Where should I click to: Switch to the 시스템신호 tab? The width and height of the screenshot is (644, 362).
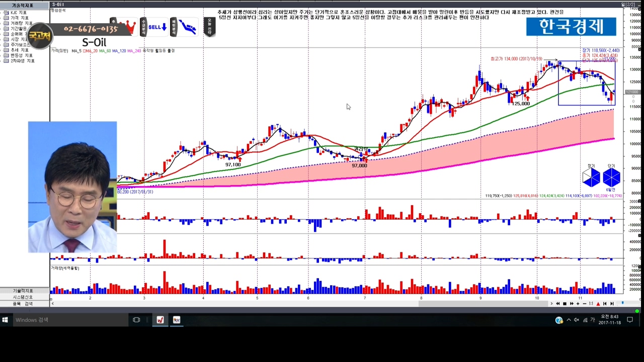click(x=23, y=297)
